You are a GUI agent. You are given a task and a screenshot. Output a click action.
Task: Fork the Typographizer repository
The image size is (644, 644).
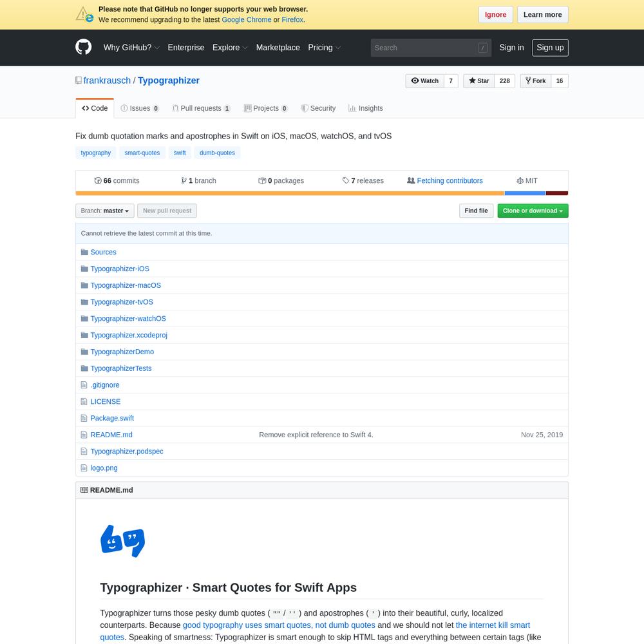click(x=536, y=81)
